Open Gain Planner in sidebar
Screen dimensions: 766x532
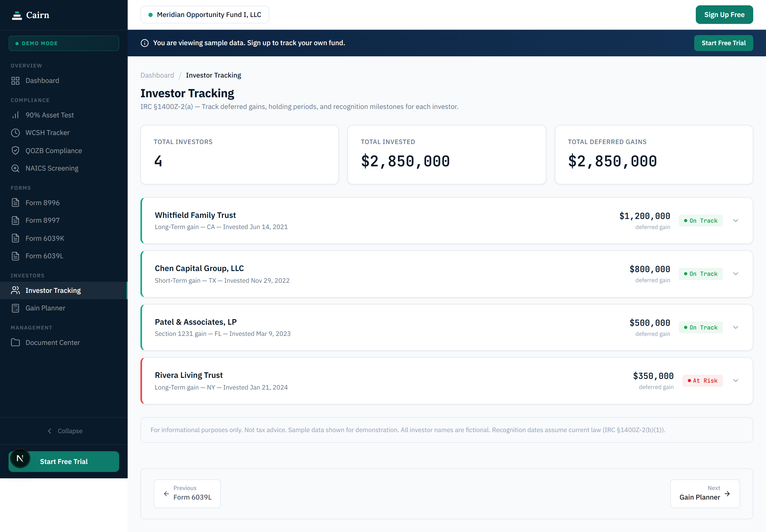click(x=64, y=308)
